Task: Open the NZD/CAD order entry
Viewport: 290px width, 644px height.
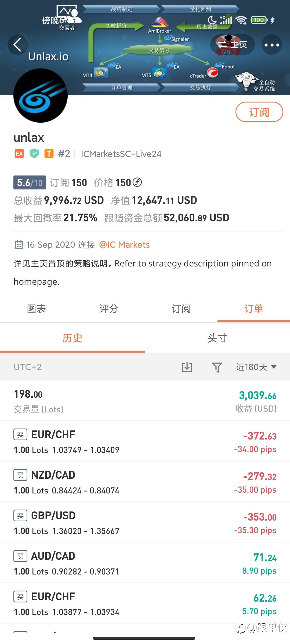Action: coord(145,482)
